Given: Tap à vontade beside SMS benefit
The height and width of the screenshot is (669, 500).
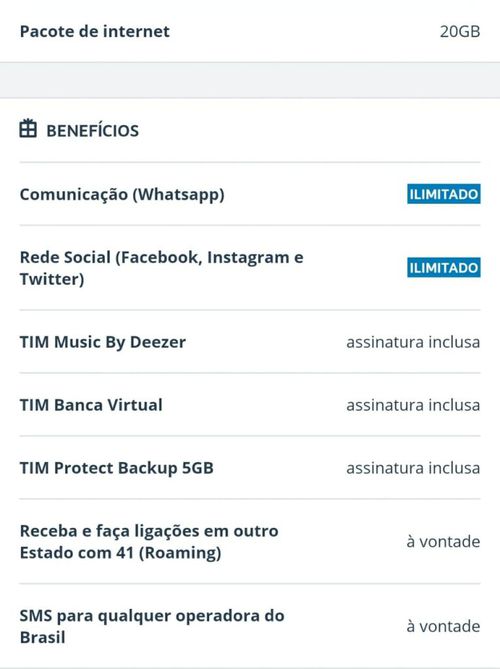Looking at the screenshot, I should pos(443,626).
